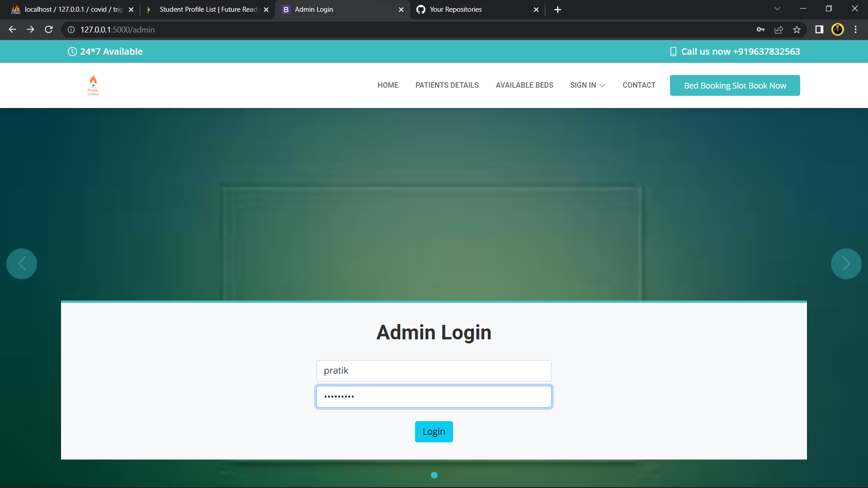Image resolution: width=868 pixels, height=488 pixels.
Task: Click the password input field
Action: point(434,397)
